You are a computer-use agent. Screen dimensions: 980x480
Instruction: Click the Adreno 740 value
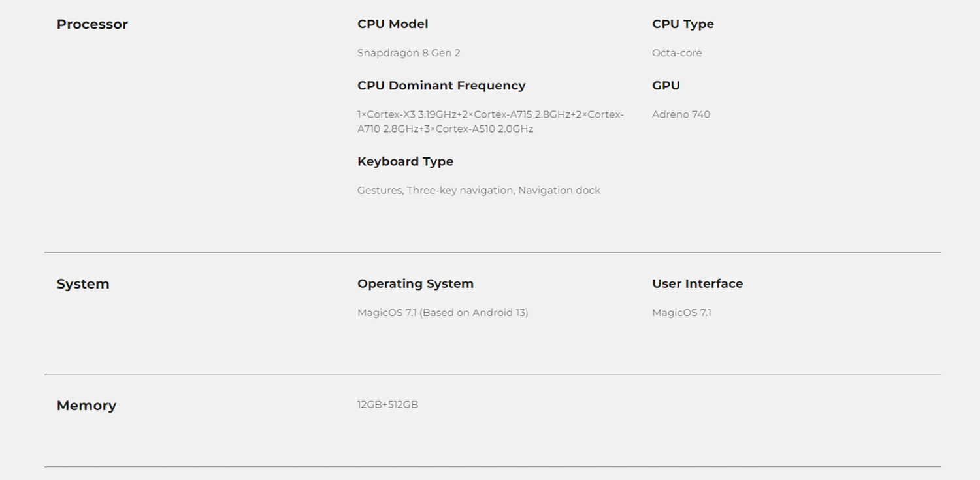pos(681,114)
